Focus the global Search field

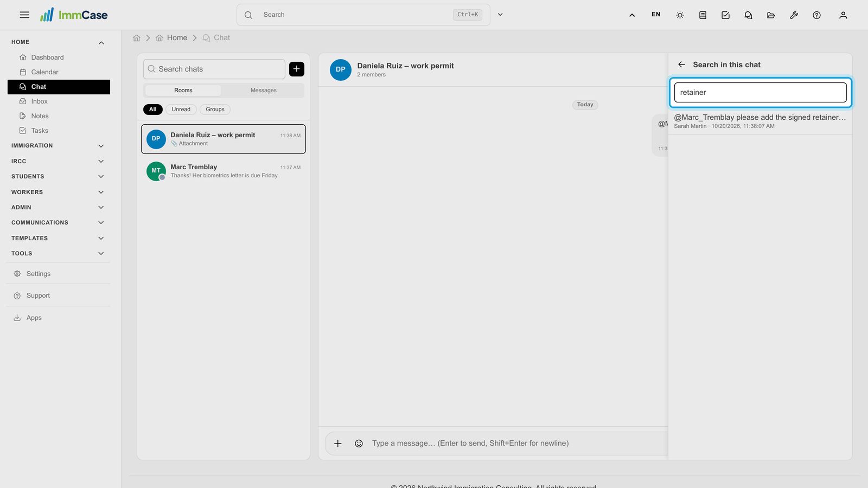363,15
